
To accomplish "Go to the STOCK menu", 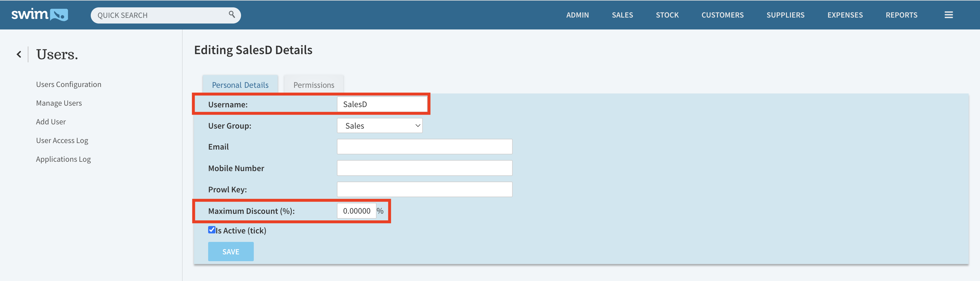I will tap(667, 15).
